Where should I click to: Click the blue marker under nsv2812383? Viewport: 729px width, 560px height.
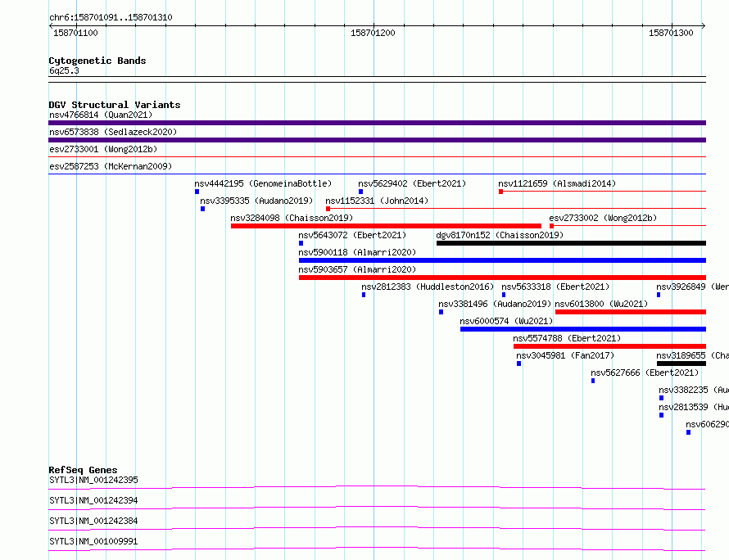pos(364,295)
